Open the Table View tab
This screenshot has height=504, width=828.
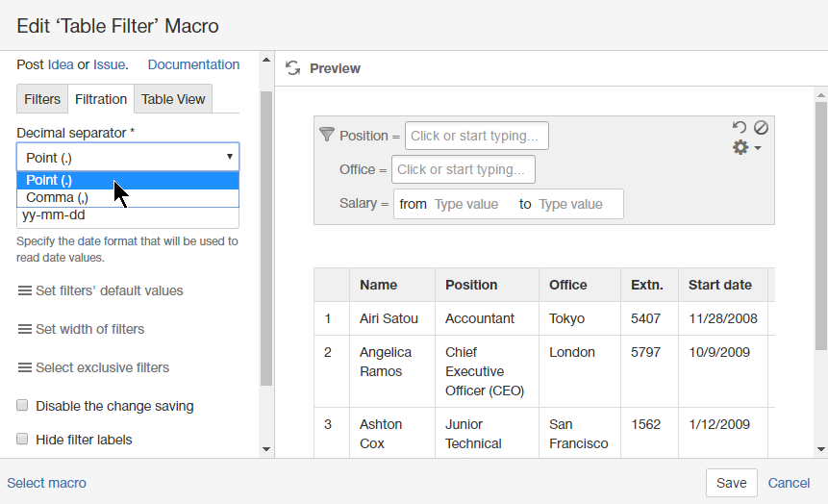coord(173,99)
